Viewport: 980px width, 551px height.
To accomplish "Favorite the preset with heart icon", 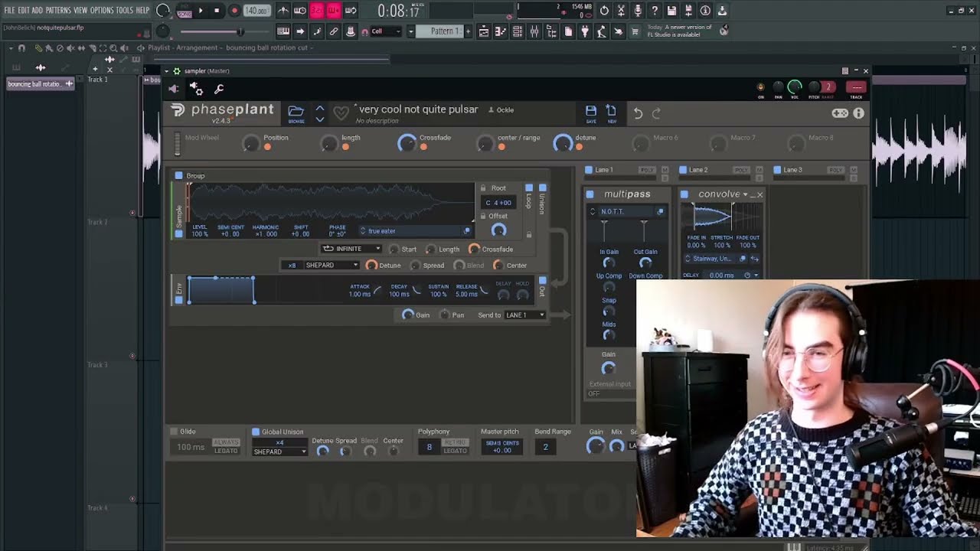I will (341, 113).
